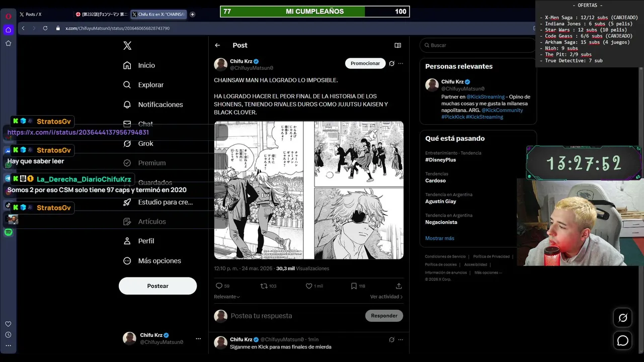Click the Explorar magnifier icon
The width and height of the screenshot is (644, 362).
coord(127,85)
